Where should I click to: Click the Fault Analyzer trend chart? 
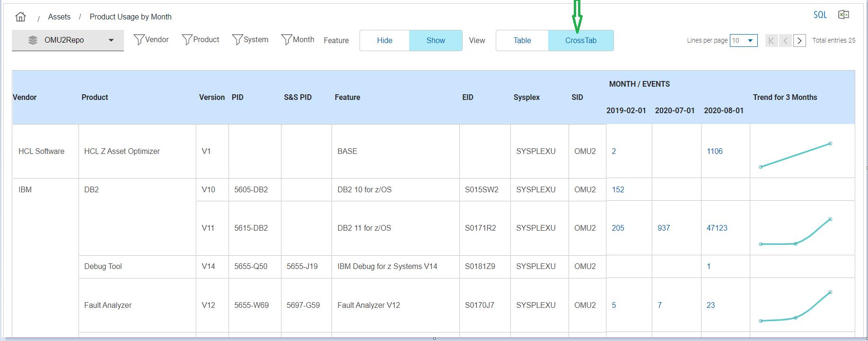pos(795,306)
